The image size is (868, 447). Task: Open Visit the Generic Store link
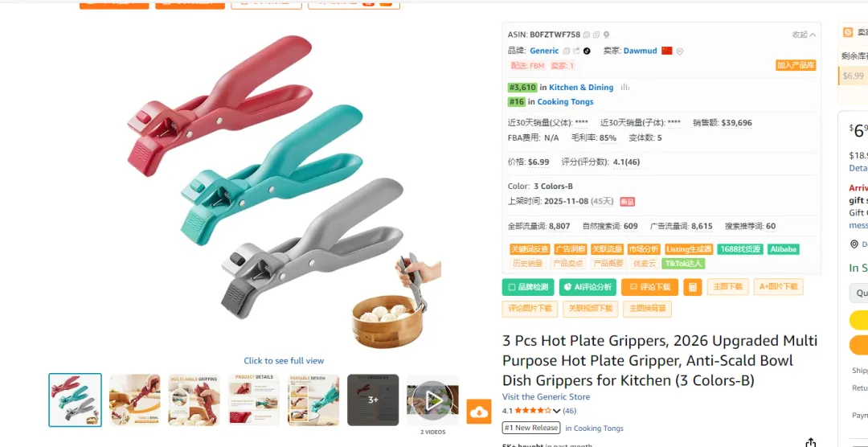[x=546, y=396]
